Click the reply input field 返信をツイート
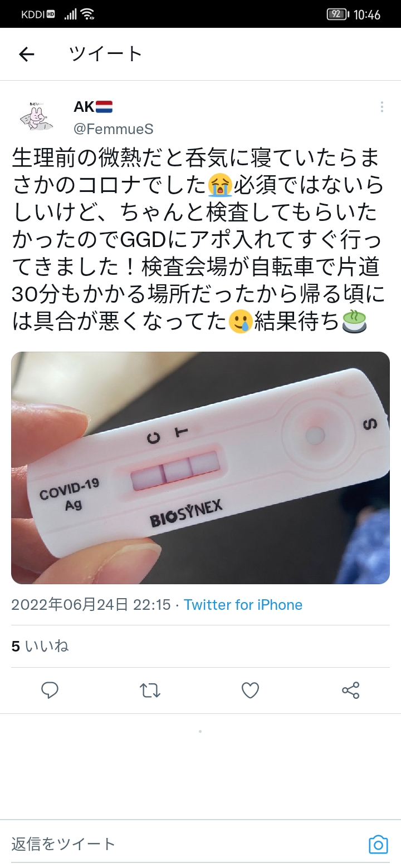401x868 pixels. click(184, 844)
